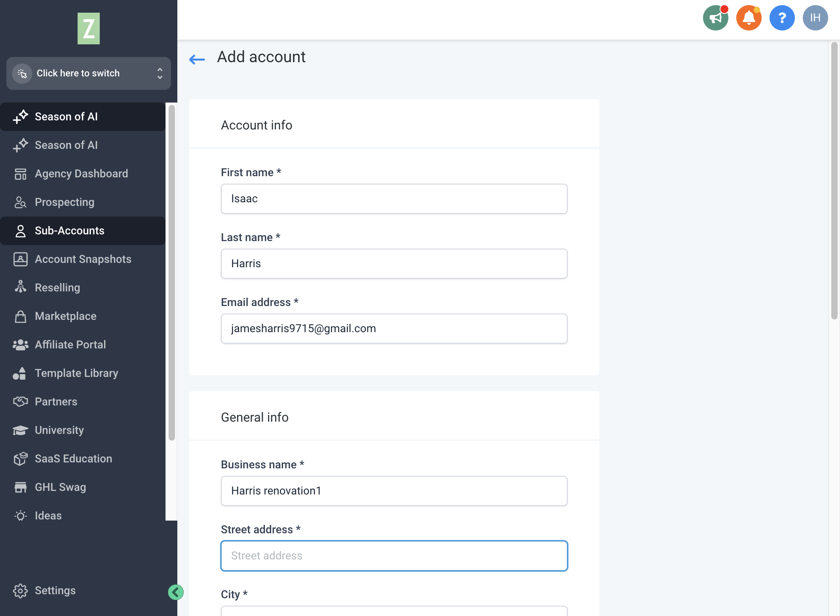
Task: Click the GHL Swag store icon
Action: [20, 487]
